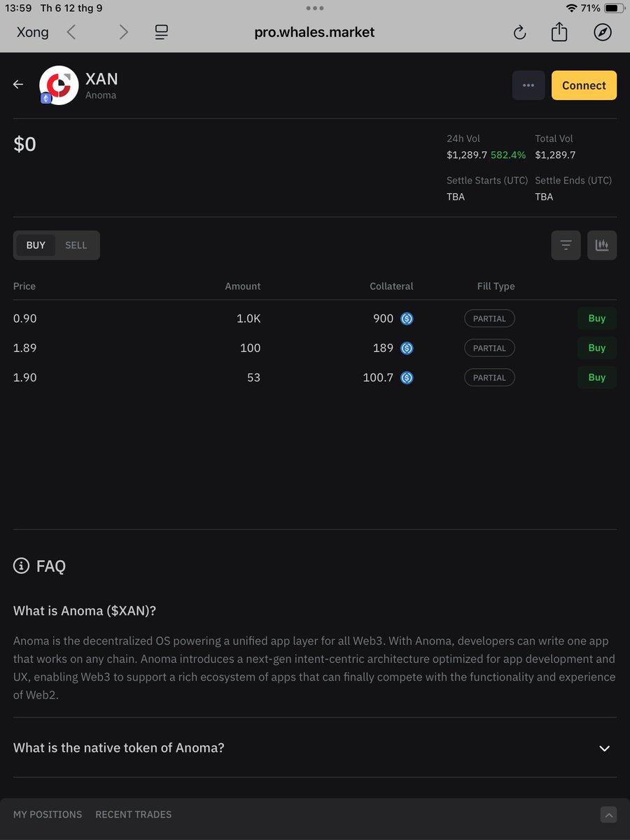Open the XAN Anoma token logo
630x840 pixels.
58,85
